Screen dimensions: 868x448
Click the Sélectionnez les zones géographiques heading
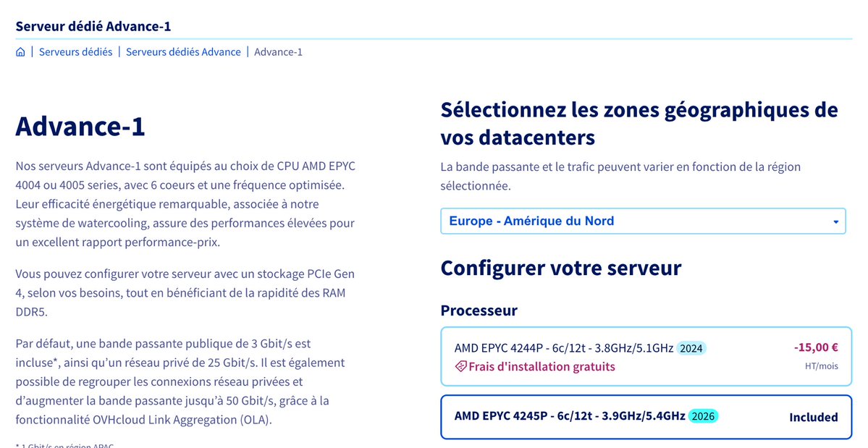coord(639,123)
